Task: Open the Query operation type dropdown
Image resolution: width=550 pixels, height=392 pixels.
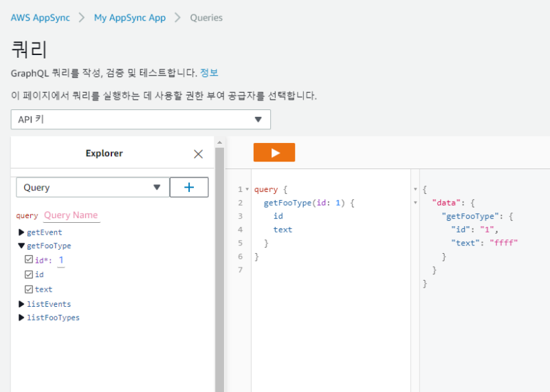Action: pyautogui.click(x=92, y=187)
